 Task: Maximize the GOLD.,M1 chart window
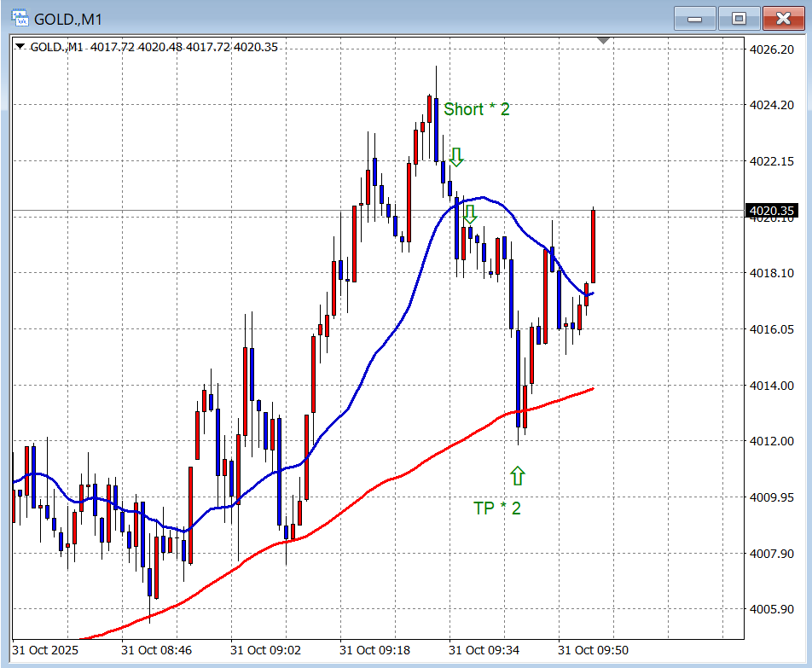[x=739, y=19]
